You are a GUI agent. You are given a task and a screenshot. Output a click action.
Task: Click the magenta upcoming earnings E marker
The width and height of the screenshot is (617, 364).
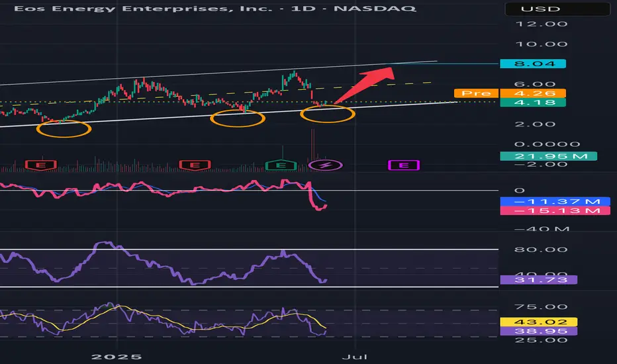pyautogui.click(x=404, y=165)
